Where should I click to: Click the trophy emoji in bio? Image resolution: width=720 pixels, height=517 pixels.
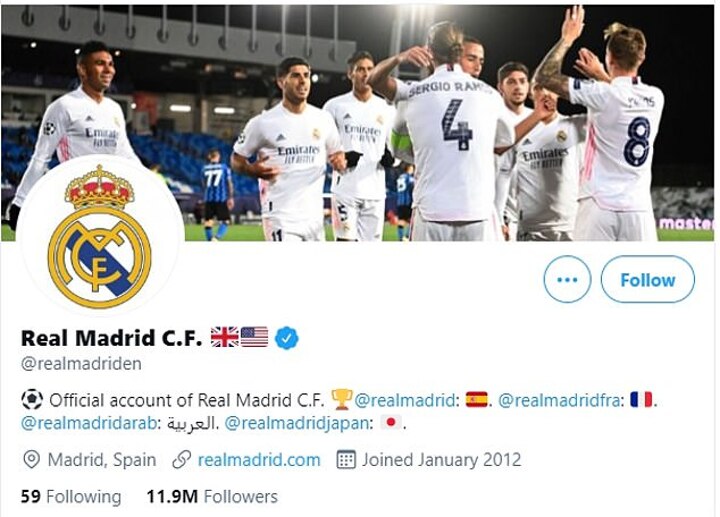342,399
